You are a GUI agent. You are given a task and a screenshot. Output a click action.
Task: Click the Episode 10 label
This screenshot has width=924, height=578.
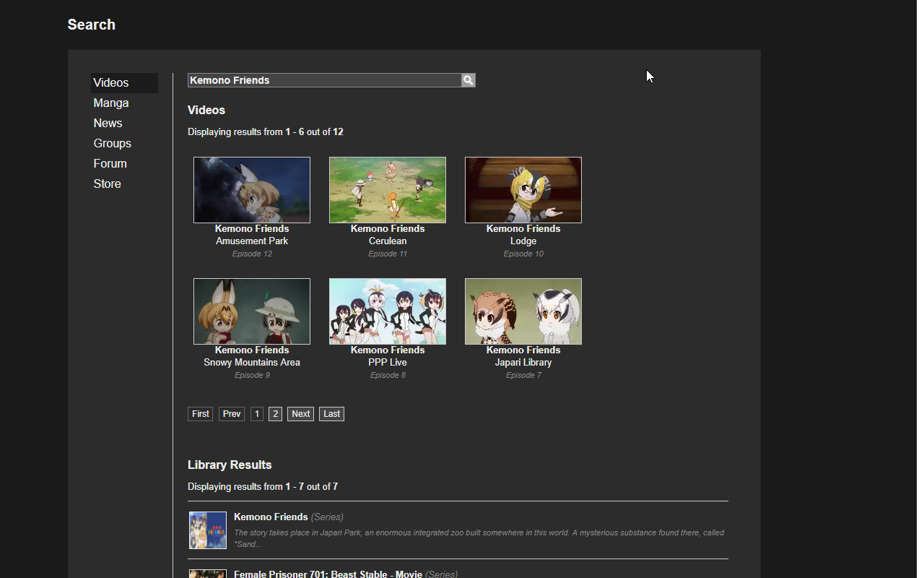[523, 254]
